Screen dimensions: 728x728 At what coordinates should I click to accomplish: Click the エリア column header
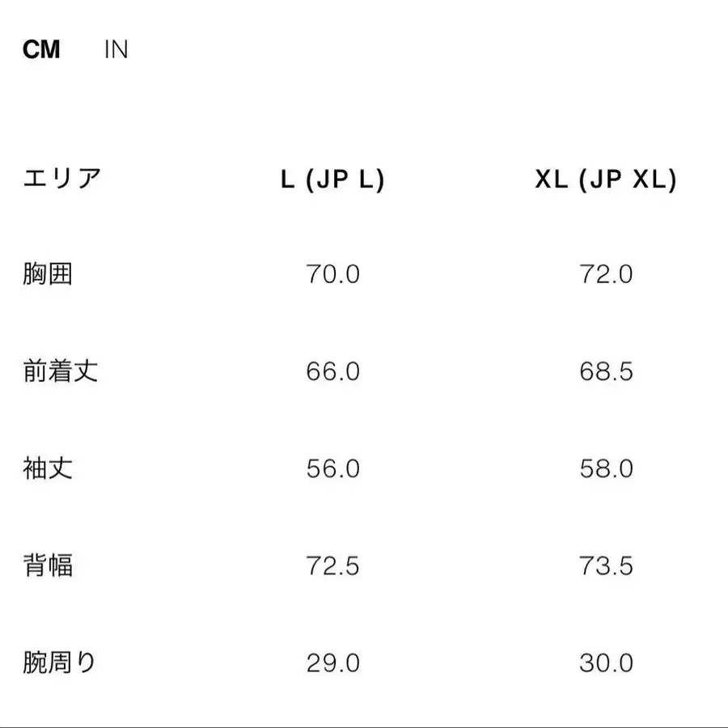coord(62,178)
